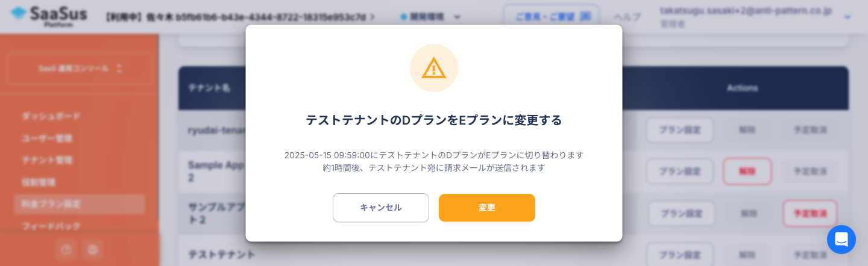Click the orange 変更 confirm button
The width and height of the screenshot is (868, 266).
click(486, 208)
